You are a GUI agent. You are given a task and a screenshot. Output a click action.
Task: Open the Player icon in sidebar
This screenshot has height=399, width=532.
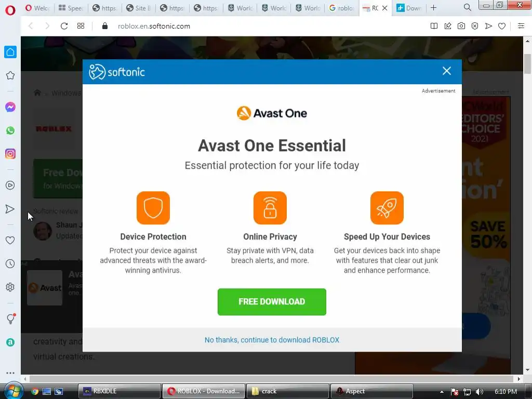10,185
